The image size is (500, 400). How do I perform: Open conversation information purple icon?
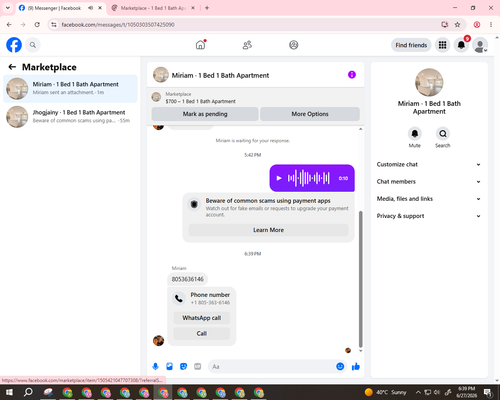[x=352, y=75]
